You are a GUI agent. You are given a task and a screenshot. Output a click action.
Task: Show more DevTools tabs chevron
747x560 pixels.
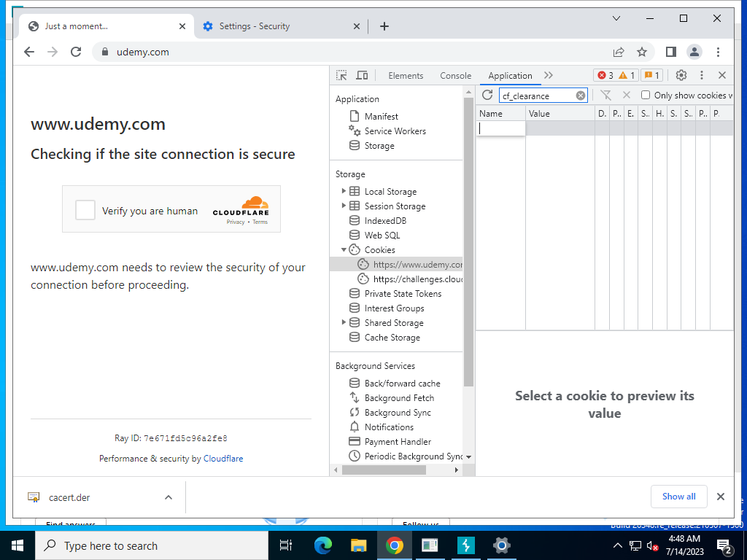click(549, 75)
